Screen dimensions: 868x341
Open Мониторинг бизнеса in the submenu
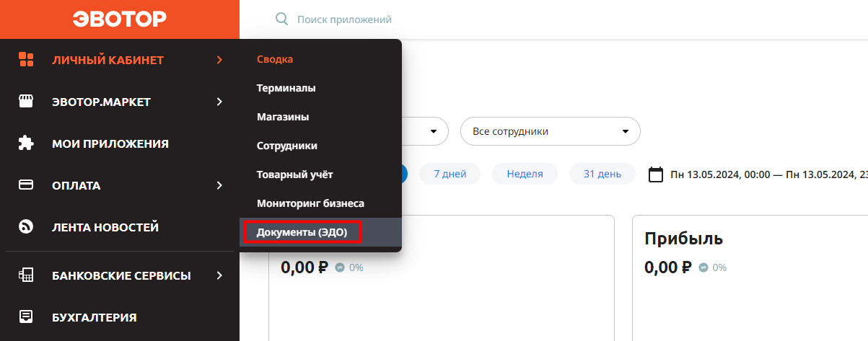(310, 203)
